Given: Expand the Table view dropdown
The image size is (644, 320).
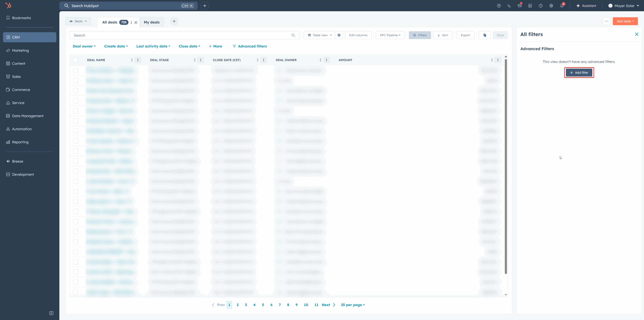Looking at the screenshot, I should 319,35.
